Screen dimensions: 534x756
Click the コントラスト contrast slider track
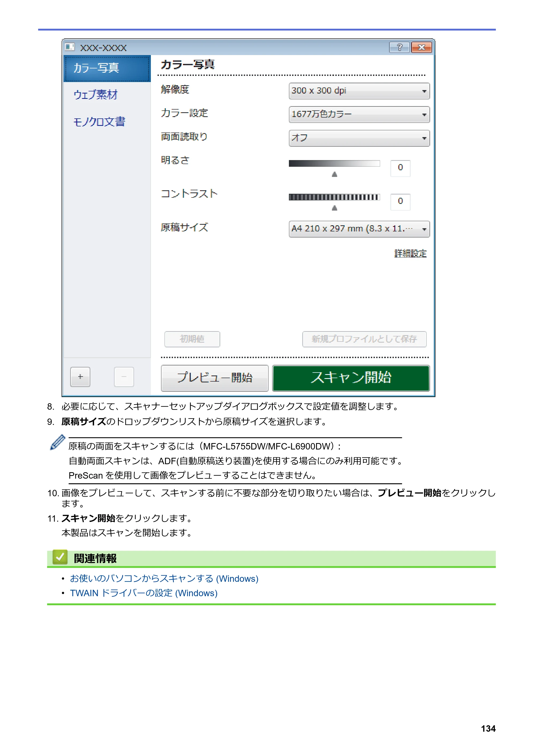[x=334, y=197]
